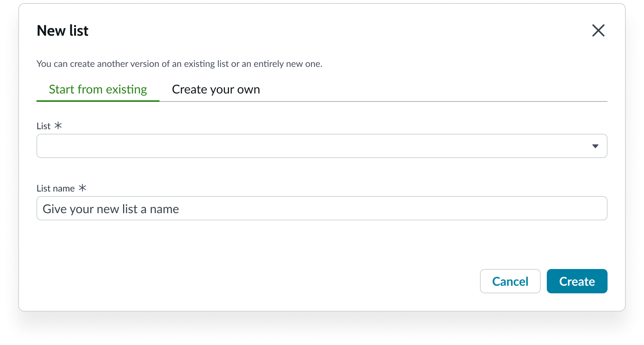Click the Create button
Screen dimensions: 644x345
click(576, 281)
